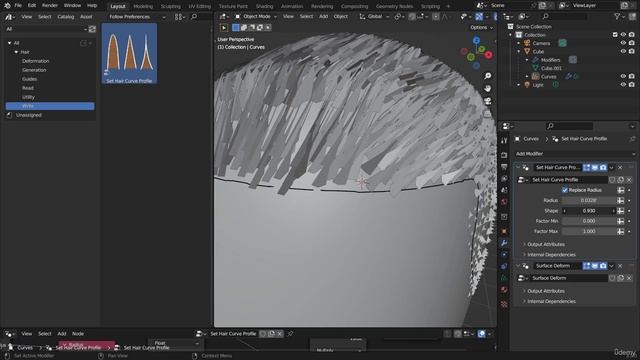Screen dimensions: 640x360
Task: Click the Blender logo icon in menu bar
Action: 7,6
